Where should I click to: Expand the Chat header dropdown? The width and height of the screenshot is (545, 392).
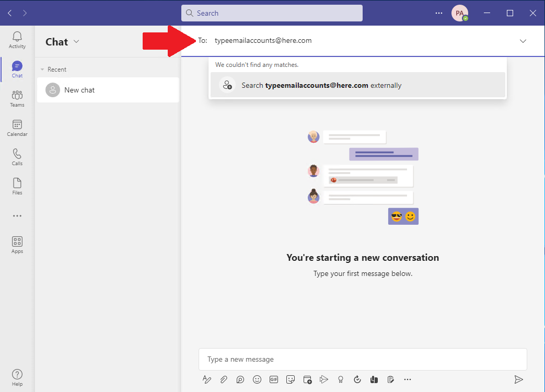[x=76, y=42]
